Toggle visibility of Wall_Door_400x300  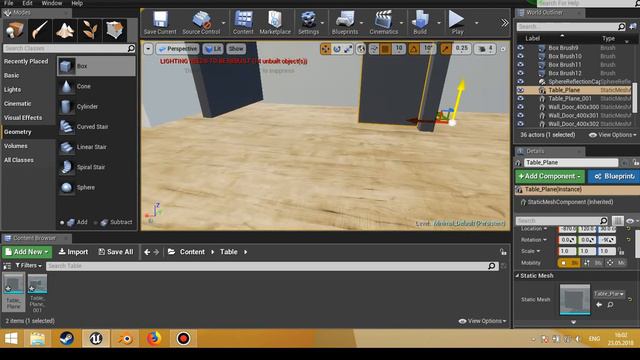click(520, 107)
